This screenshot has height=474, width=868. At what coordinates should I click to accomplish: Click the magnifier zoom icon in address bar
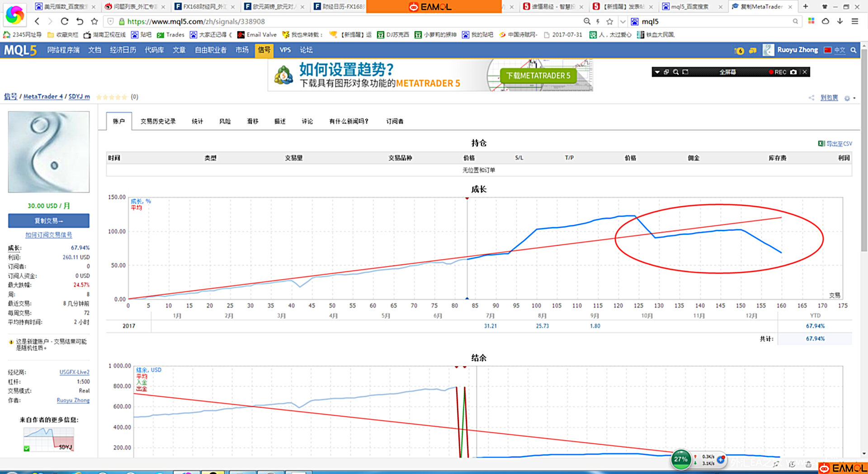(x=587, y=21)
